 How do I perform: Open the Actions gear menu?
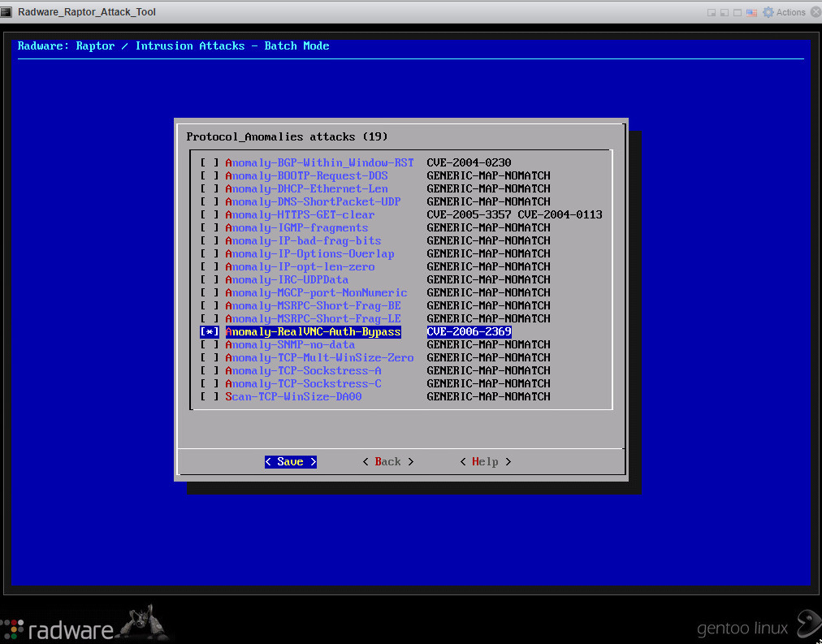[x=785, y=12]
